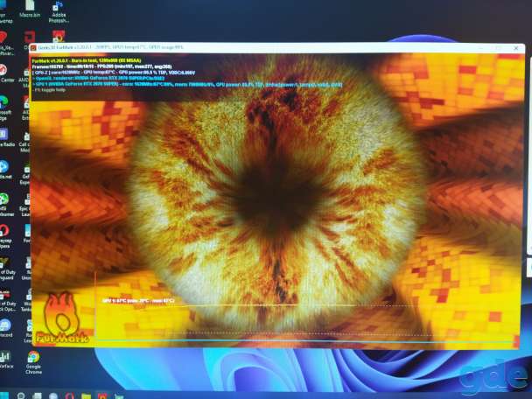Open the Windows Start menu
The width and height of the screenshot is (532, 399).
click(4, 396)
